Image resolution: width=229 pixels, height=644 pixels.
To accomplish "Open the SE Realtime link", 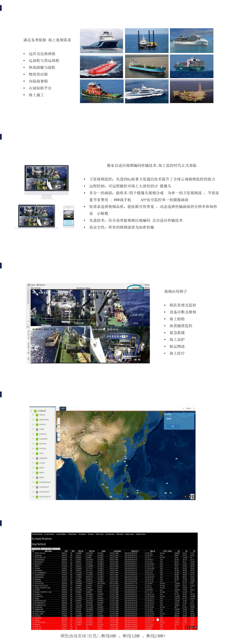I will click(x=83, y=534).
